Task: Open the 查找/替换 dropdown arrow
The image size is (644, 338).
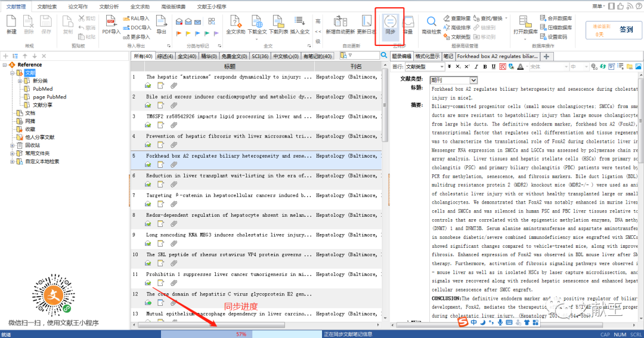Action: click(506, 18)
